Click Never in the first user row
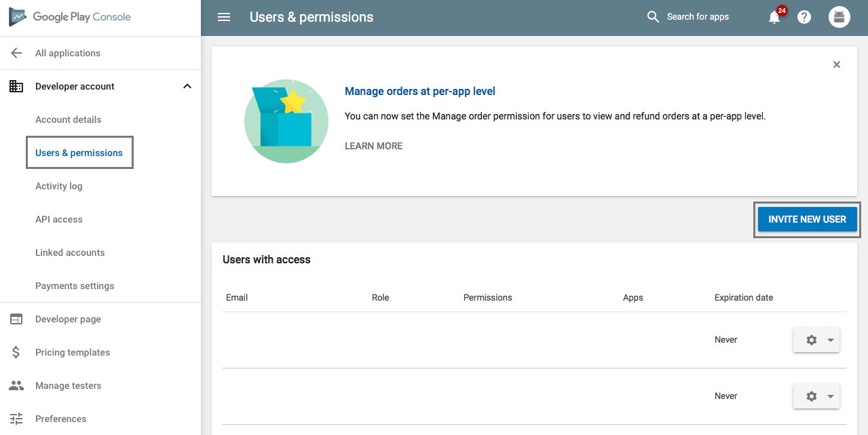Viewport: 868px width, 435px height. (726, 340)
